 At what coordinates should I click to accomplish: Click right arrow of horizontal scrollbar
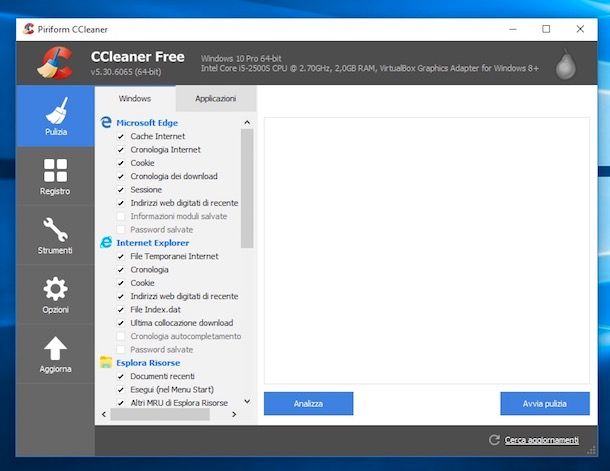click(x=234, y=414)
